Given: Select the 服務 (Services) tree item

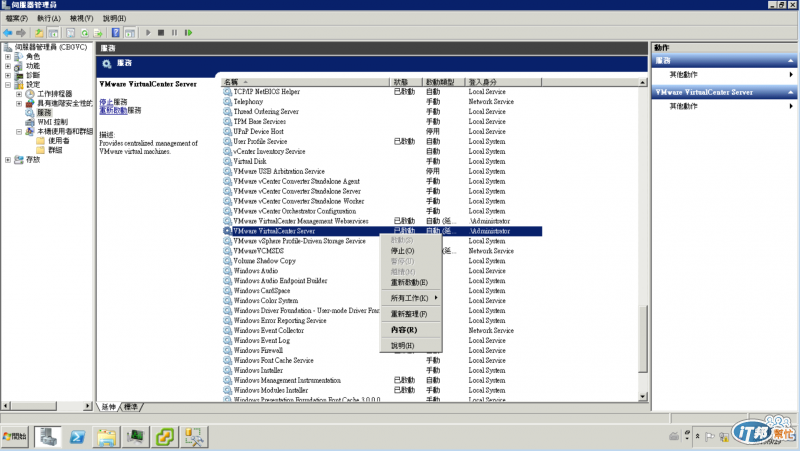Looking at the screenshot, I should coord(44,113).
